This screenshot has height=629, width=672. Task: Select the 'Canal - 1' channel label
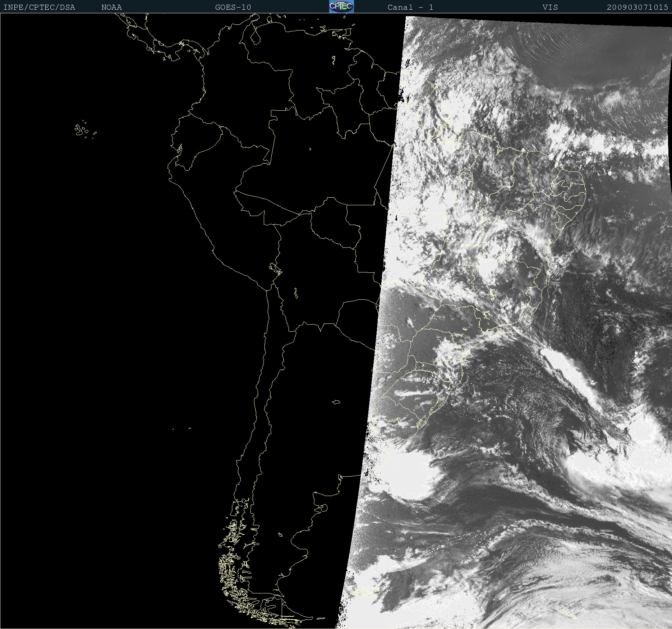[x=410, y=7]
